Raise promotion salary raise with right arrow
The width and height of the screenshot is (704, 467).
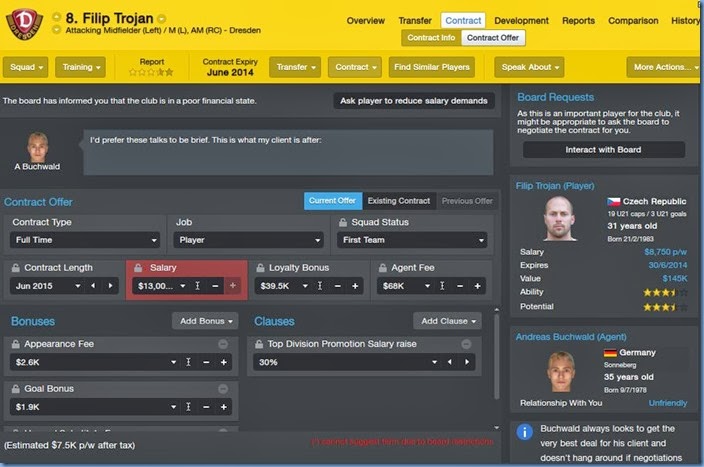(467, 362)
